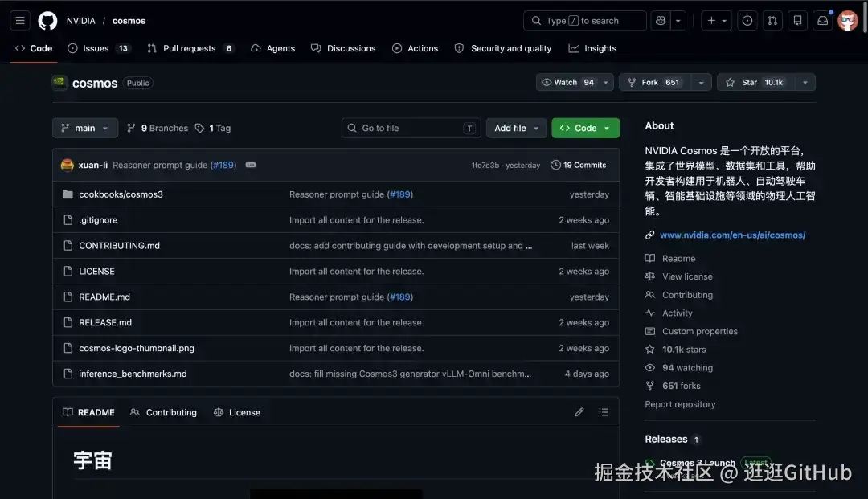
Task: Open the RELEASE.md file
Action: (105, 322)
